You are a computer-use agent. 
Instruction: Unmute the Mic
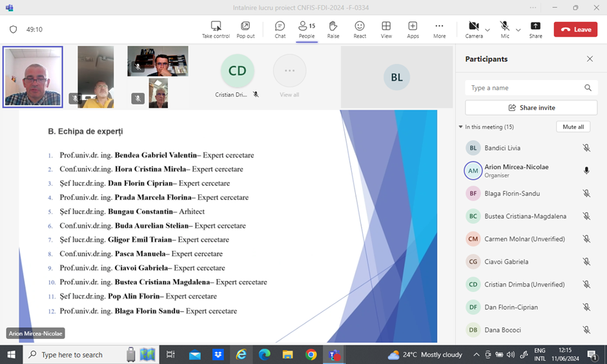pos(504,26)
